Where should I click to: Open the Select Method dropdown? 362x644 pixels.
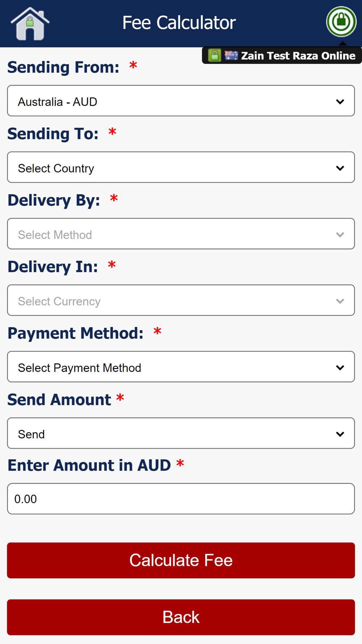coord(181,234)
